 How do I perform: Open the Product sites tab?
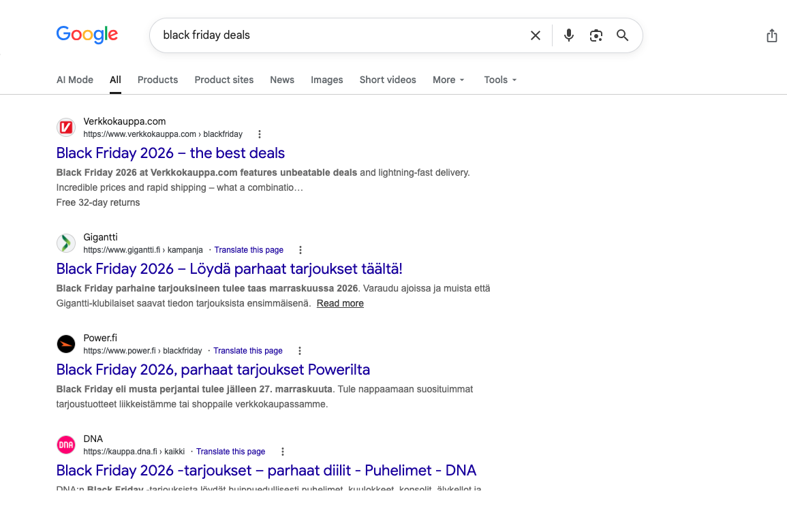(224, 80)
